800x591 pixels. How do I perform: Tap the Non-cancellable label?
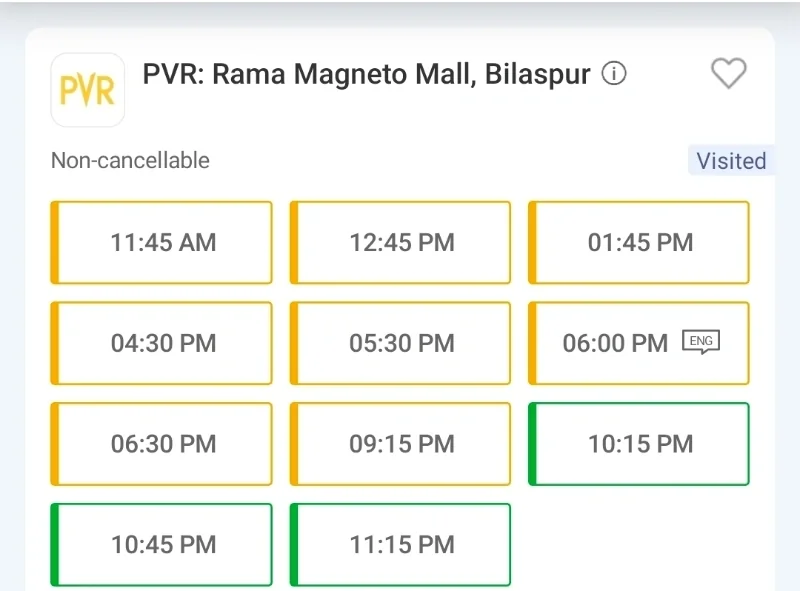pyautogui.click(x=130, y=160)
